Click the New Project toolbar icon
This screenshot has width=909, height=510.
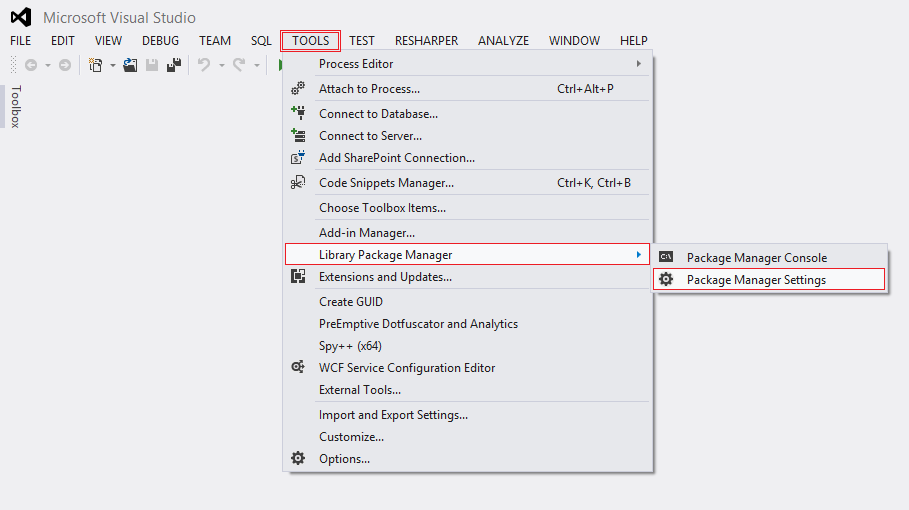[x=96, y=65]
